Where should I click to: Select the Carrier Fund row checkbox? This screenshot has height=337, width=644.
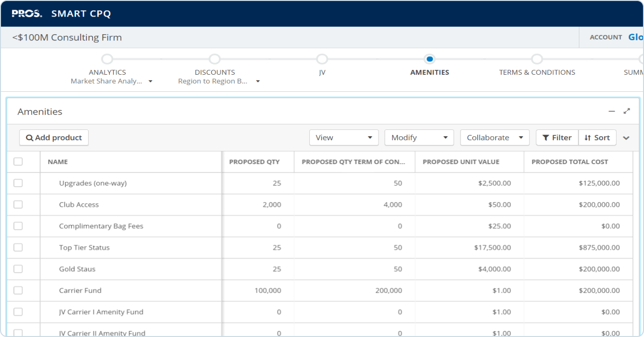(18, 291)
